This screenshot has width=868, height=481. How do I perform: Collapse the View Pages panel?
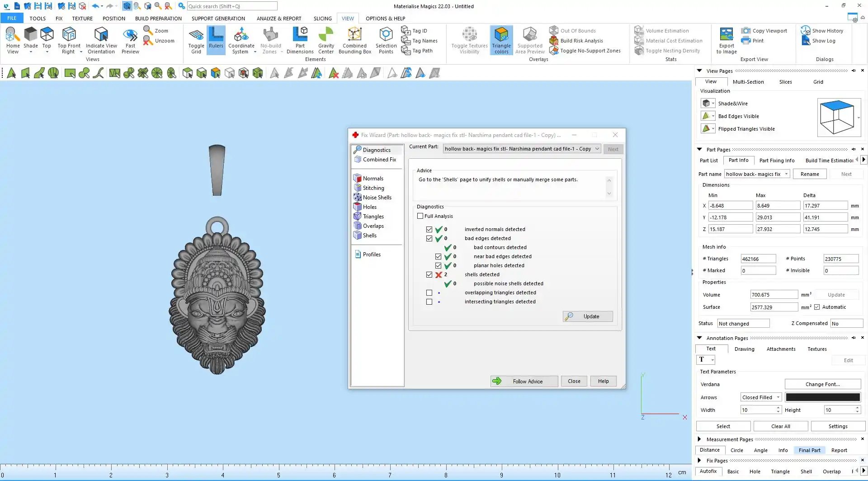point(699,71)
